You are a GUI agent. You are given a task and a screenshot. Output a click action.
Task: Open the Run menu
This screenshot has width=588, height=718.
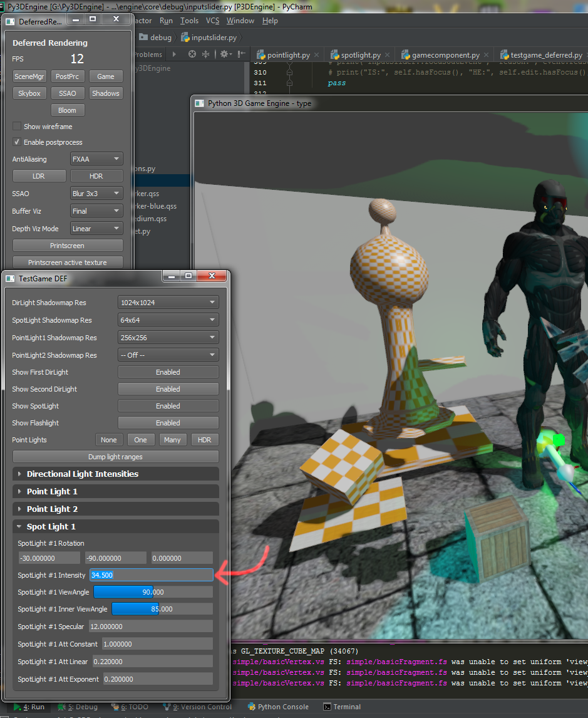click(166, 21)
